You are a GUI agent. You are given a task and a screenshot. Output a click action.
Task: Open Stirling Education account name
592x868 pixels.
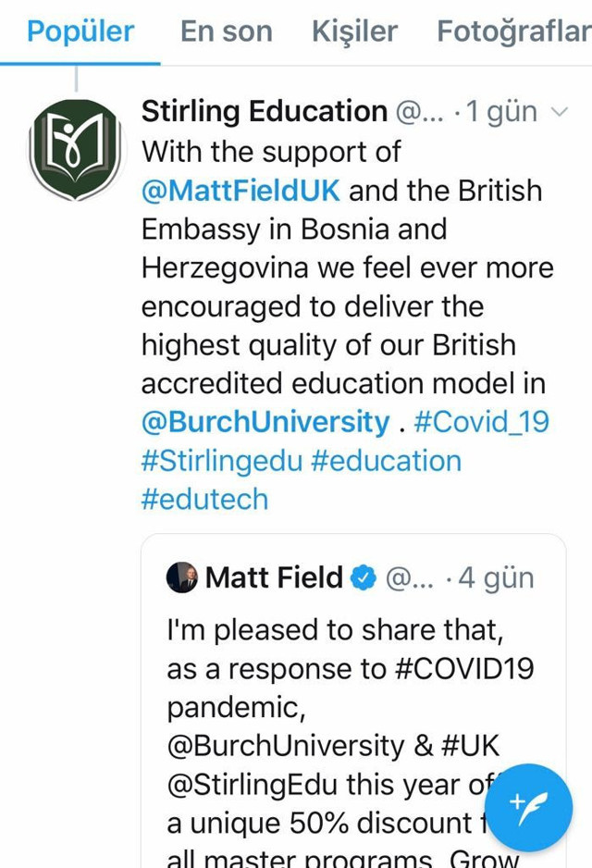pyautogui.click(x=264, y=112)
